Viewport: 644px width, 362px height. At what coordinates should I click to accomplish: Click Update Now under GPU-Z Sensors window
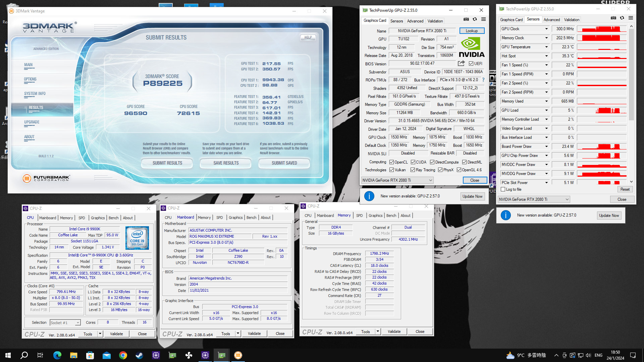[x=609, y=216]
